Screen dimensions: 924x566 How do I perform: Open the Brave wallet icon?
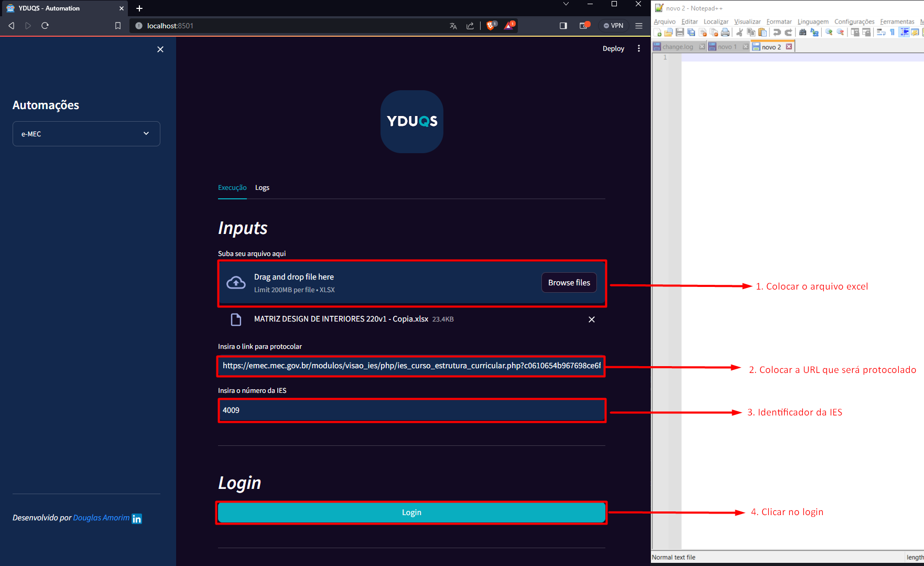click(584, 25)
